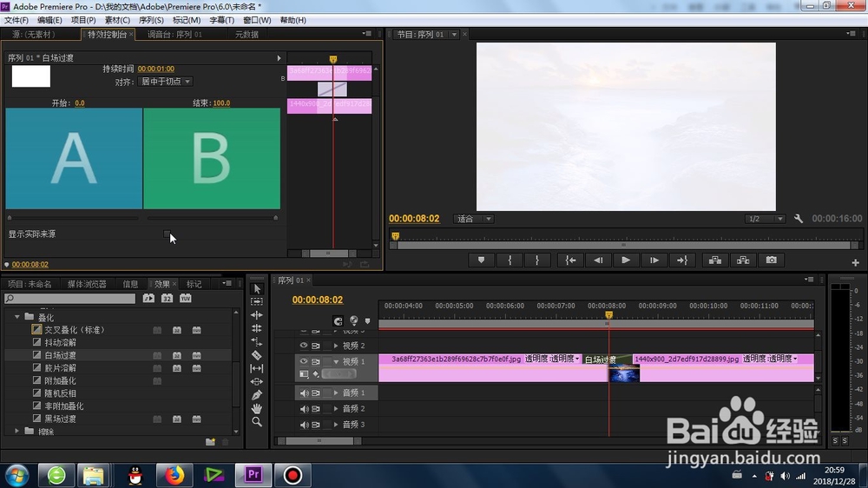This screenshot has width=868, height=488.
Task: Filter accelerated effects
Action: pos(148,298)
